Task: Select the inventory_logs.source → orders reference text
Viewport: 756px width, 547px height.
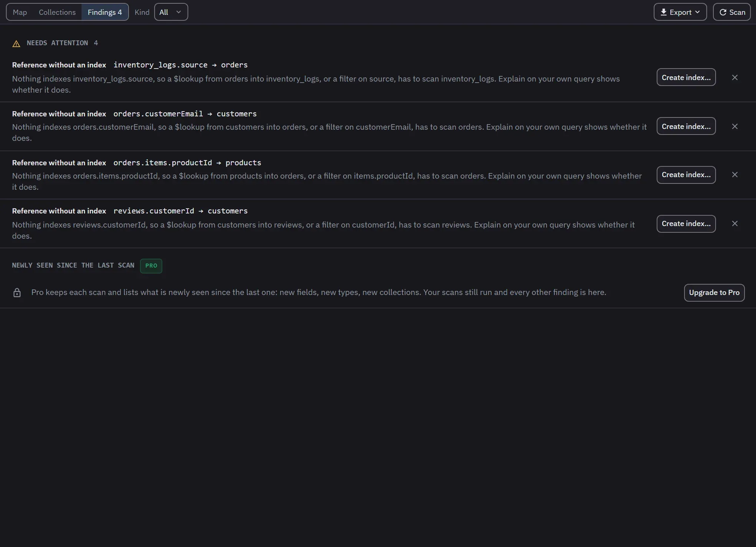Action: [180, 65]
